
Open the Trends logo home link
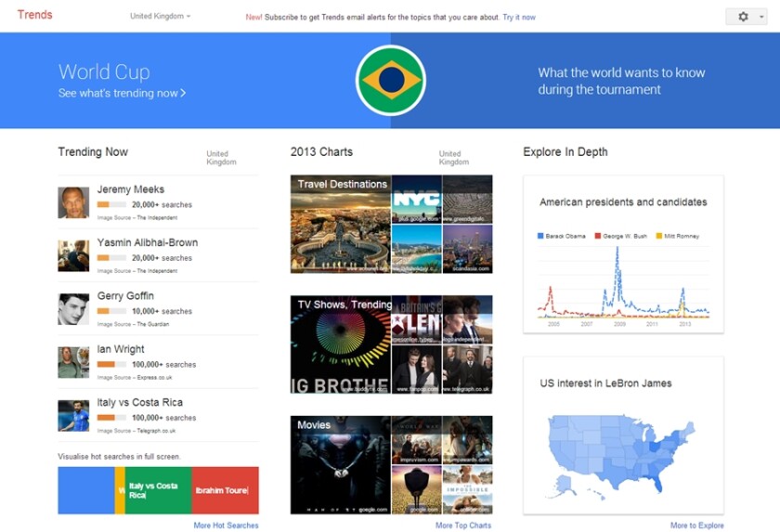point(35,15)
